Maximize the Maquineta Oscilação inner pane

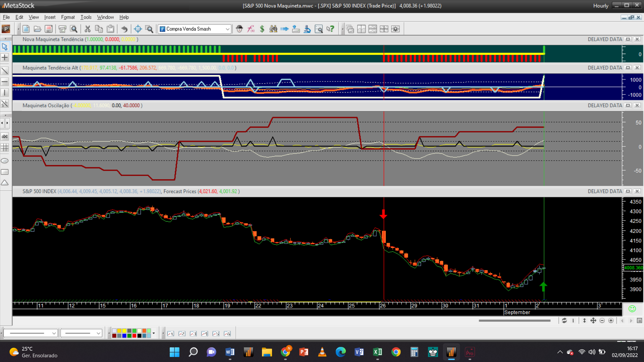628,106
